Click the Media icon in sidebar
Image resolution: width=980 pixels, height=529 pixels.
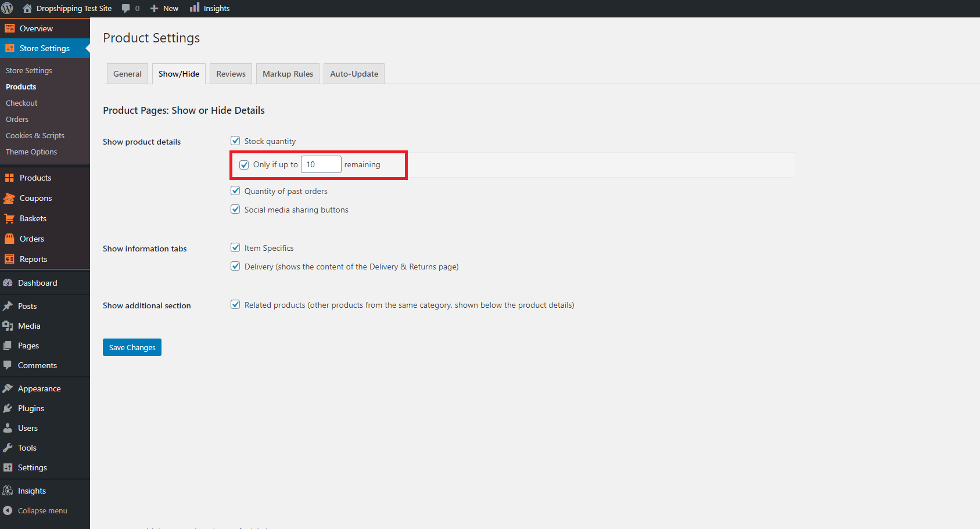[x=8, y=326]
